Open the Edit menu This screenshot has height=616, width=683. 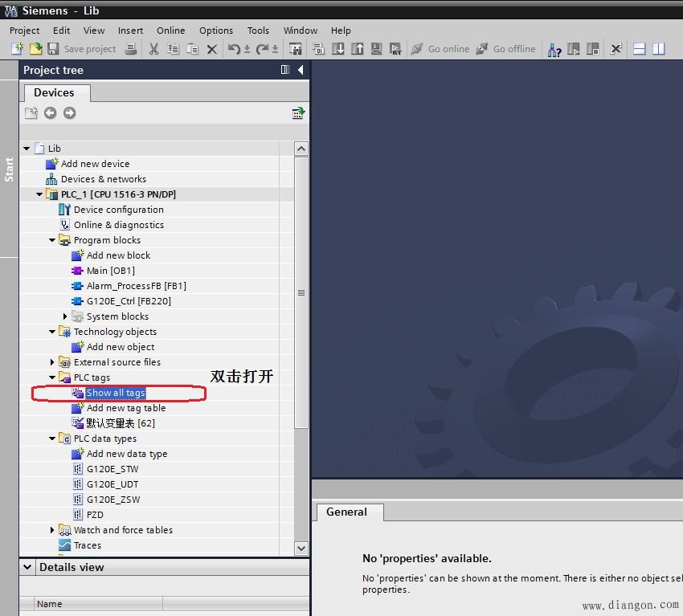pyautogui.click(x=61, y=31)
